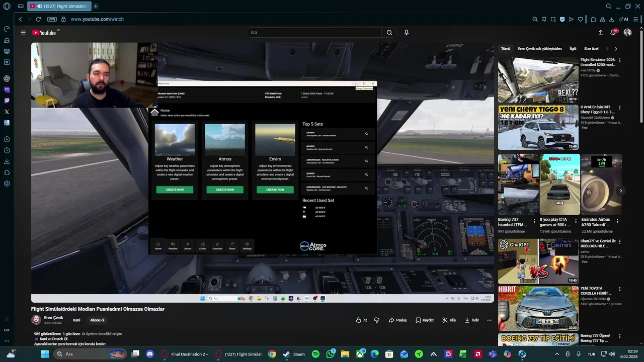This screenshot has width=644, height=362.
Task: Add page to bookmarks with heart icon
Action: 580,19
